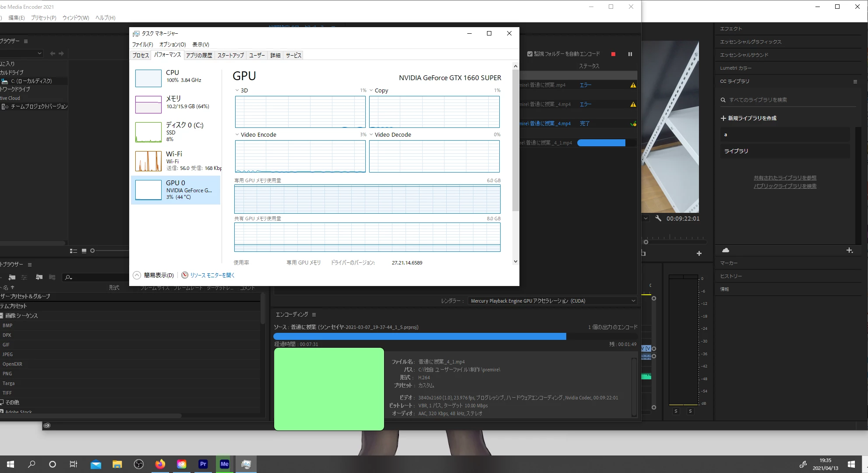
Task: Open Resource Monitor link
Action: coord(212,275)
